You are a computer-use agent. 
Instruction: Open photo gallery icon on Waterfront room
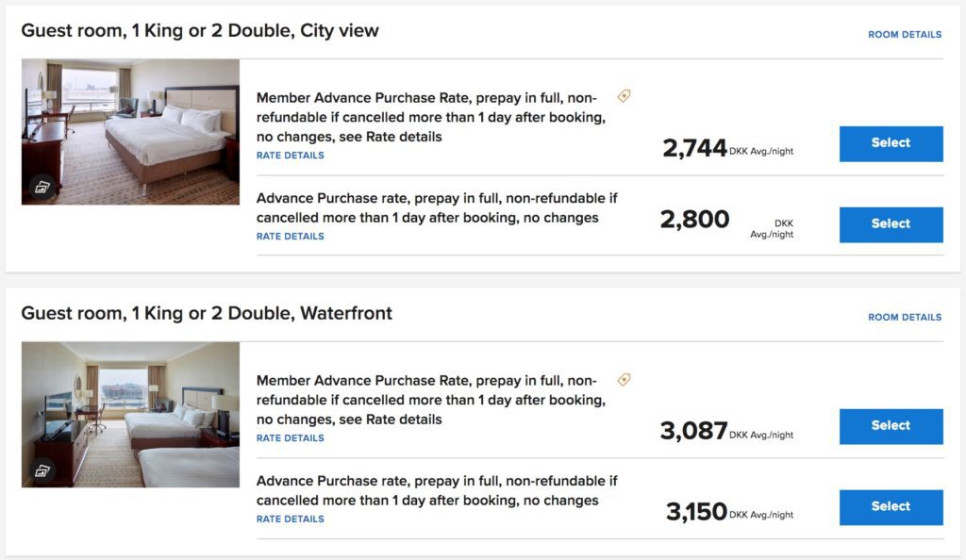click(41, 469)
